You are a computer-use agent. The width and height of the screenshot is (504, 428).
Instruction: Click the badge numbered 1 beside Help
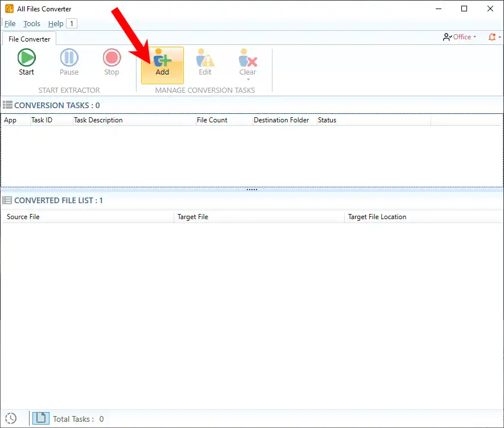point(72,23)
